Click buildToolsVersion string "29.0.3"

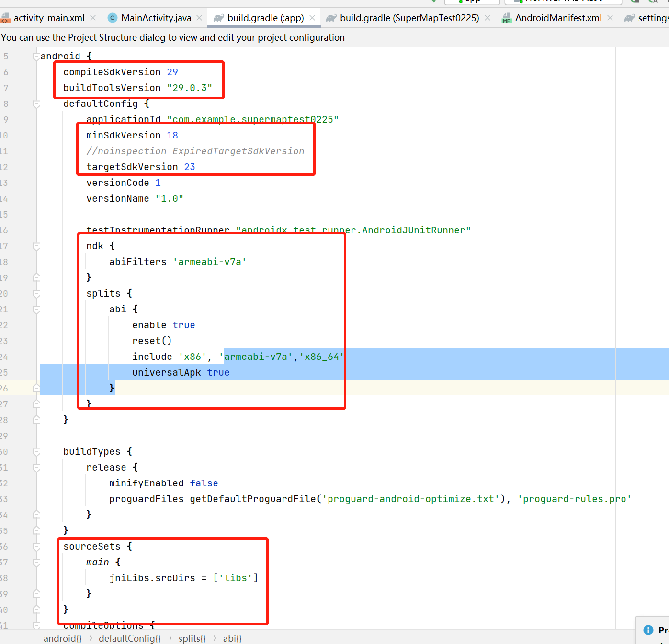[x=190, y=88]
